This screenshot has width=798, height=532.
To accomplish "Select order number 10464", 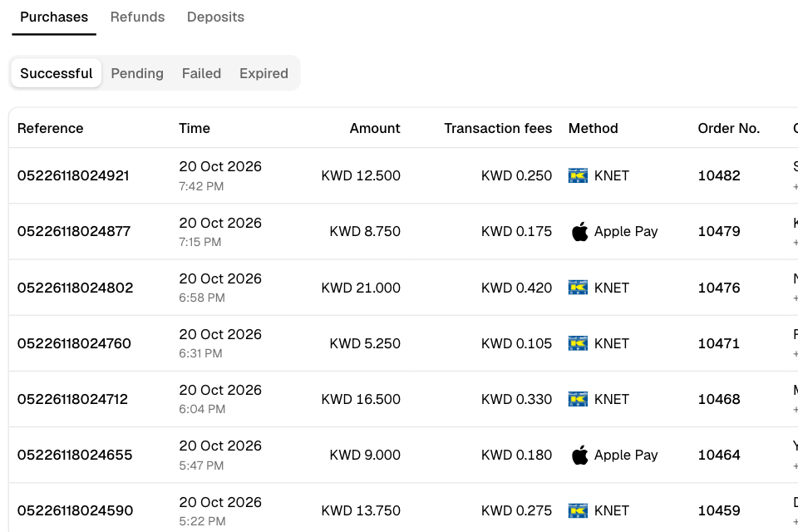I will 718,456.
